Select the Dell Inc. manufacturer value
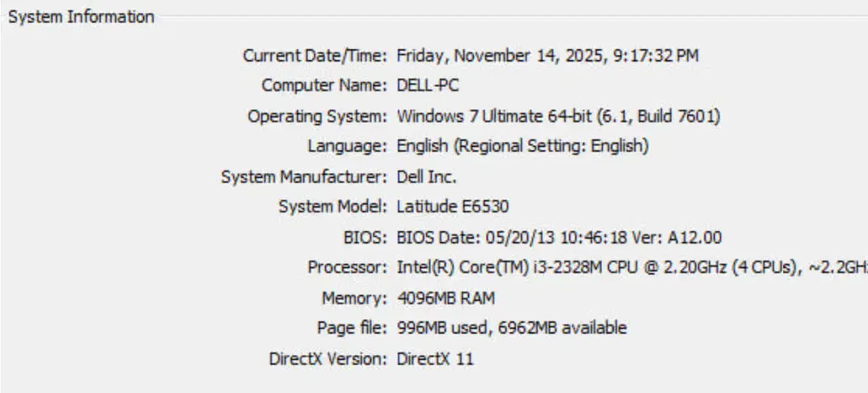 click(x=426, y=178)
